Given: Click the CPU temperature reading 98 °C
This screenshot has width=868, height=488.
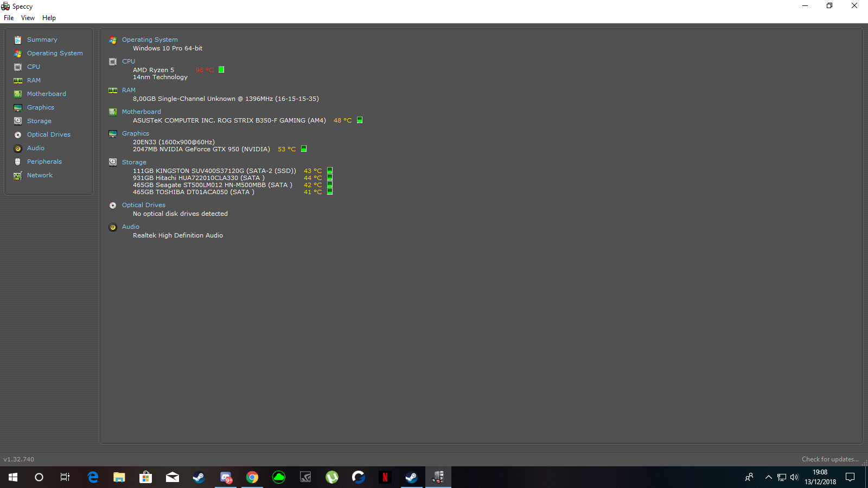Looking at the screenshot, I should pyautogui.click(x=205, y=70).
